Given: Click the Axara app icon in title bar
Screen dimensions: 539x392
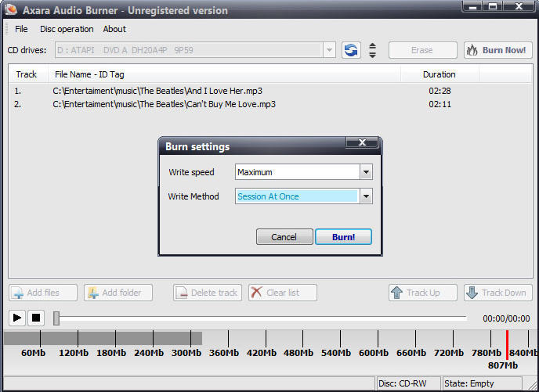Looking at the screenshot, I should [11, 9].
